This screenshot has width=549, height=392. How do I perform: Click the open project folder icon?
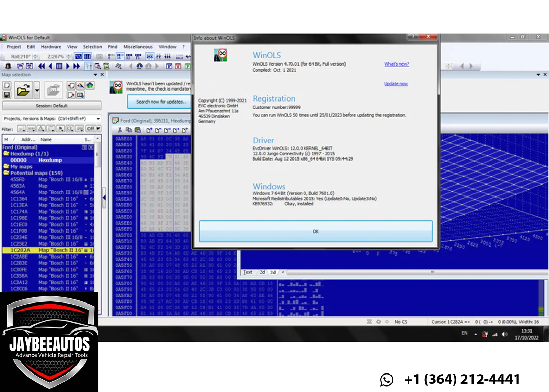[x=23, y=91]
